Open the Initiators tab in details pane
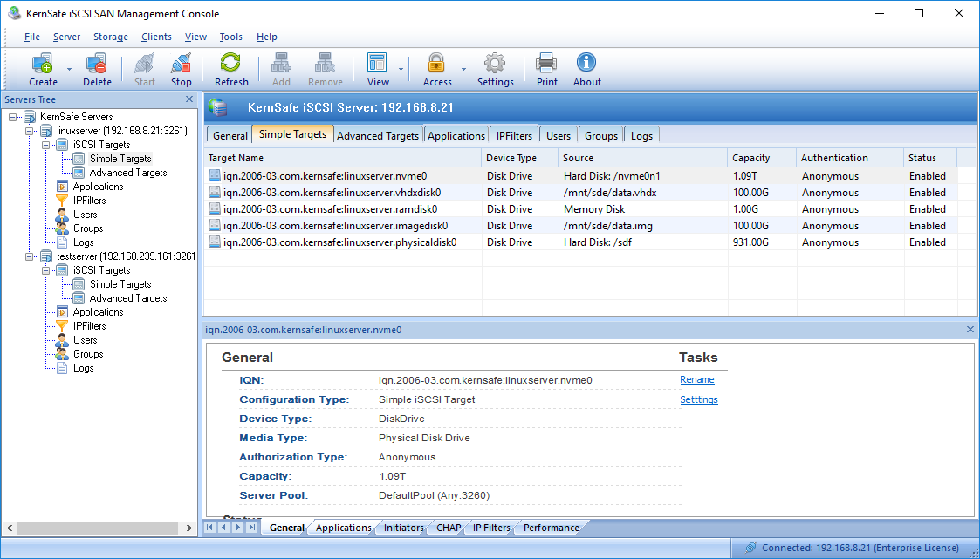The image size is (980, 559). coord(404,528)
